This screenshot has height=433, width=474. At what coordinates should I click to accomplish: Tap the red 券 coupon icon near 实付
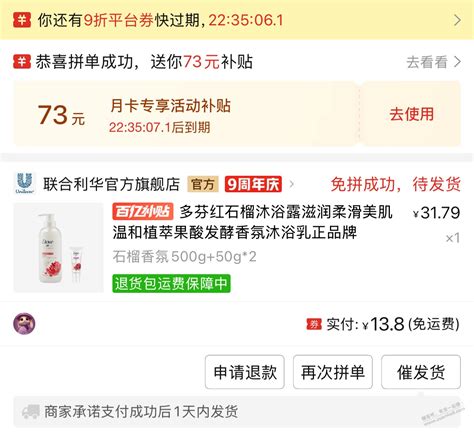[314, 324]
